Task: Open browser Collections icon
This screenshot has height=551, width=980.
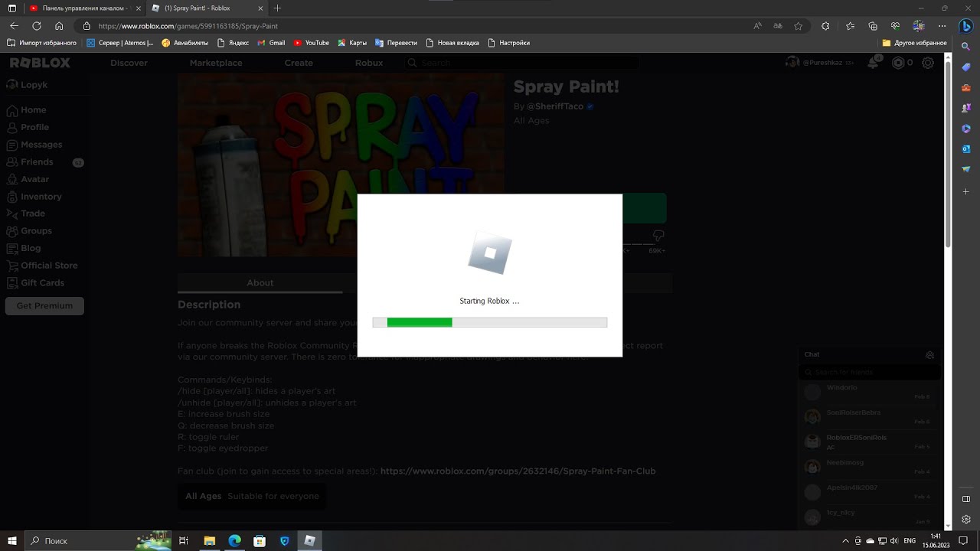Action: pyautogui.click(x=873, y=25)
